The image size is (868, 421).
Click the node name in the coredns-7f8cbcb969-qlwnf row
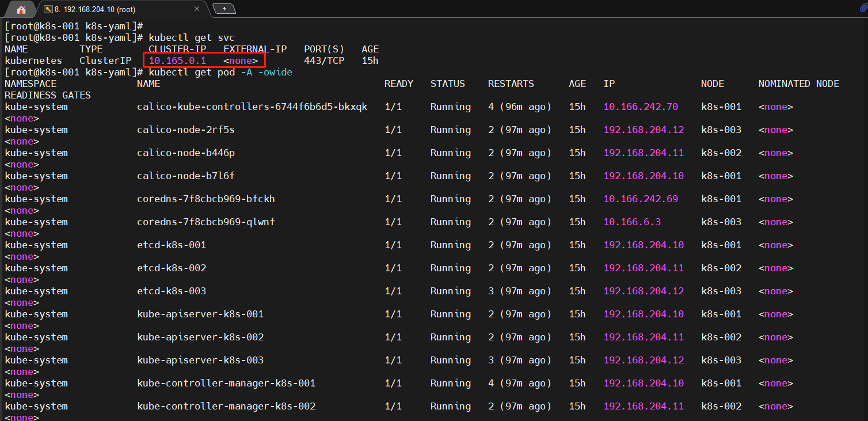[x=721, y=222]
